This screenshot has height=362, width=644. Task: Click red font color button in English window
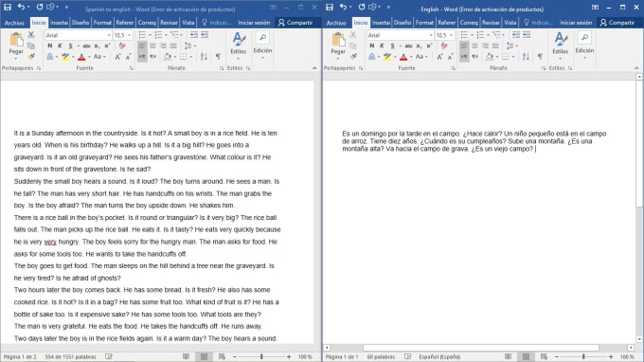tap(403, 57)
